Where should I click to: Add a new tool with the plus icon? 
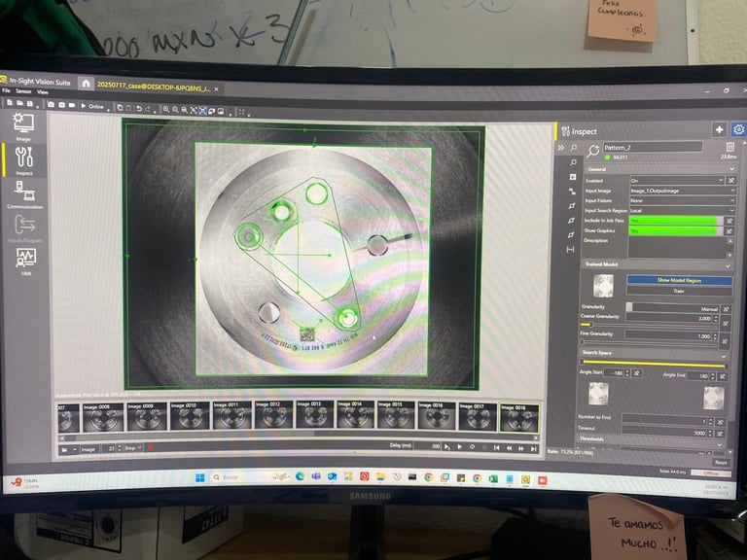tap(719, 129)
